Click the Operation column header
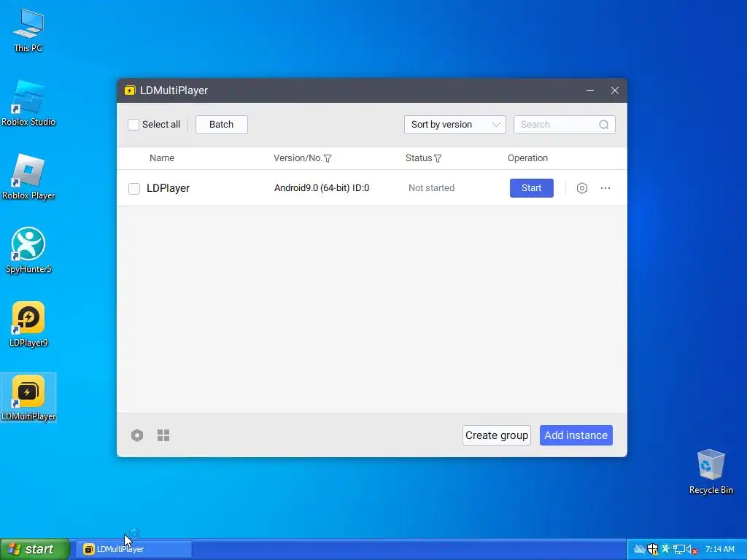This screenshot has width=747, height=560. coord(527,158)
